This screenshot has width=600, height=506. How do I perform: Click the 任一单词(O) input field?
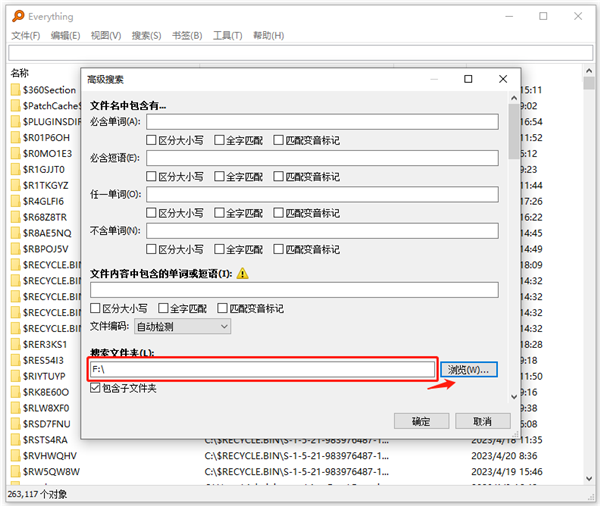click(322, 194)
